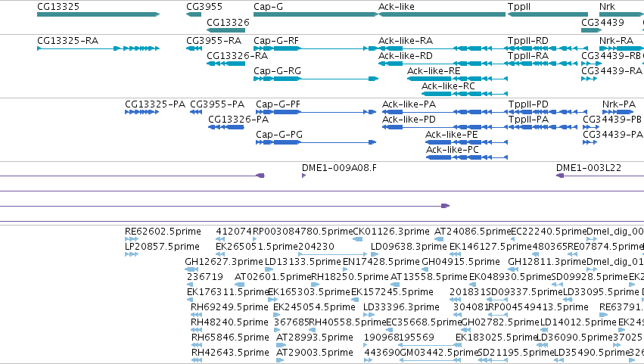Screen dimensions: 644x364
Task: Select the CG34439-RA transcript
Action: coord(589,79)
